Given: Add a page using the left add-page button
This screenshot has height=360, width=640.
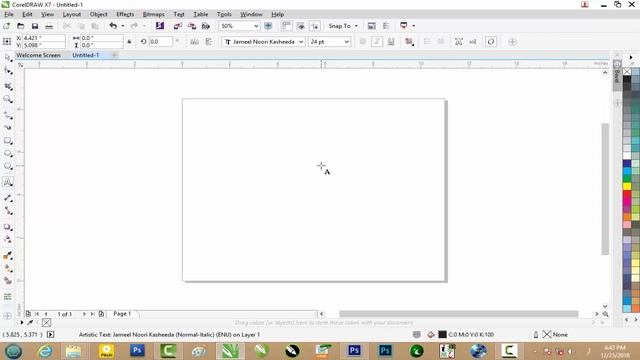Looking at the screenshot, I should [x=28, y=314].
